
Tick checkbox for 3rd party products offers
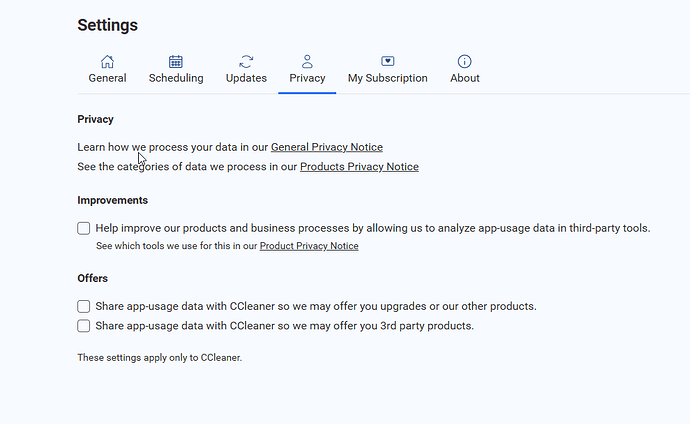pyautogui.click(x=84, y=326)
